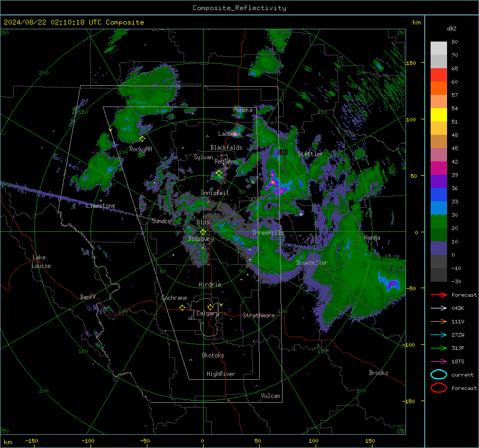This screenshot has width=479, height=448.
Task: Click the magenta 18TS arrow icon
Action: [x=439, y=362]
